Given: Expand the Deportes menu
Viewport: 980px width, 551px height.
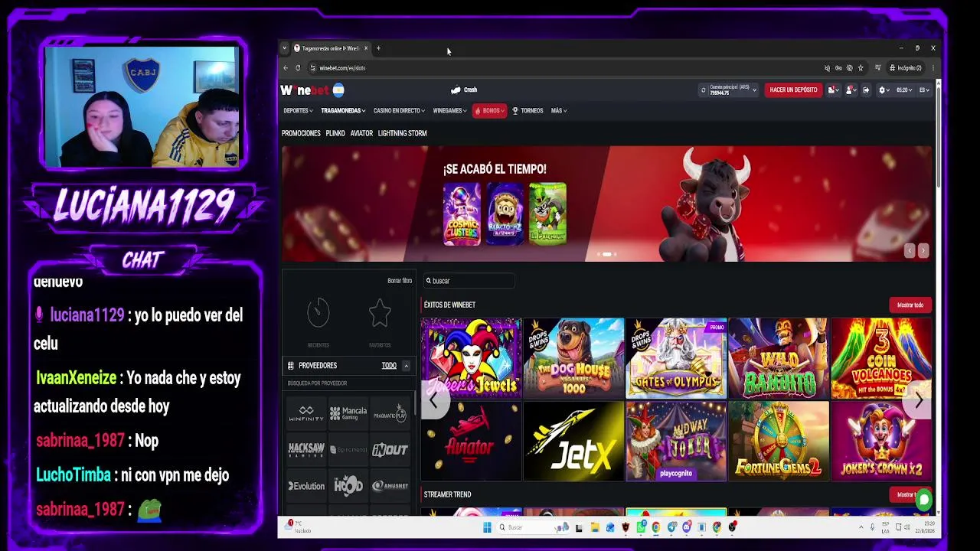Looking at the screenshot, I should (298, 111).
